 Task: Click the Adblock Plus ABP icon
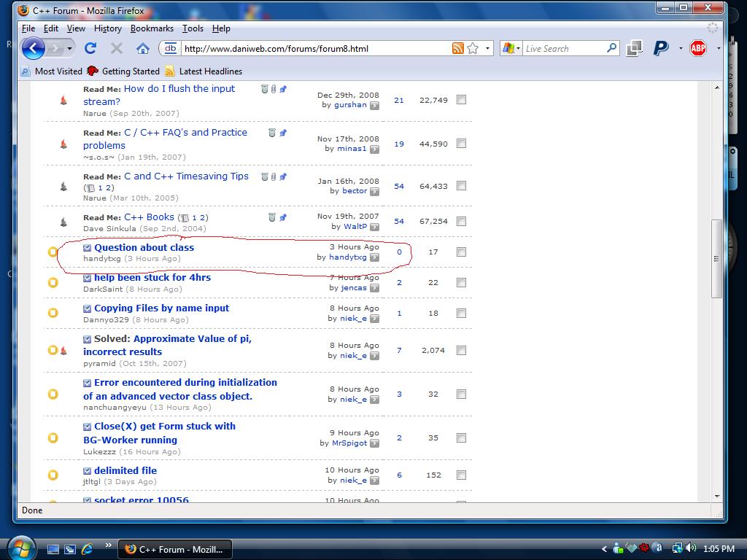[698, 48]
